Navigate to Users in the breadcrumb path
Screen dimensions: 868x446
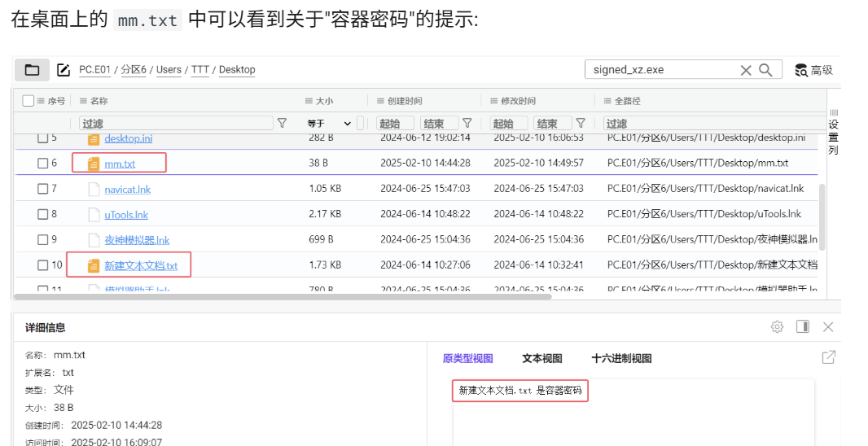[x=169, y=70]
